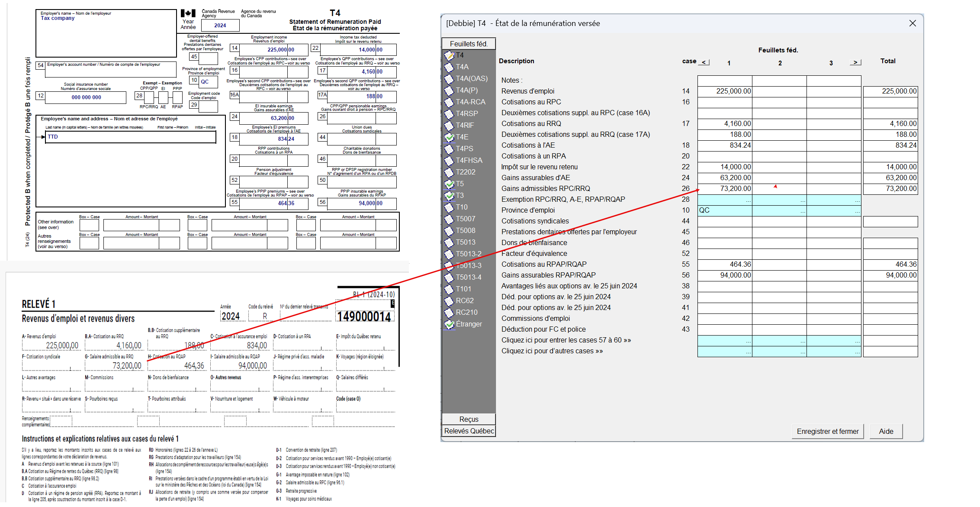Click the Total value 225,000.00 for Revenus d'emploi
The image size is (980, 507).
click(x=890, y=91)
